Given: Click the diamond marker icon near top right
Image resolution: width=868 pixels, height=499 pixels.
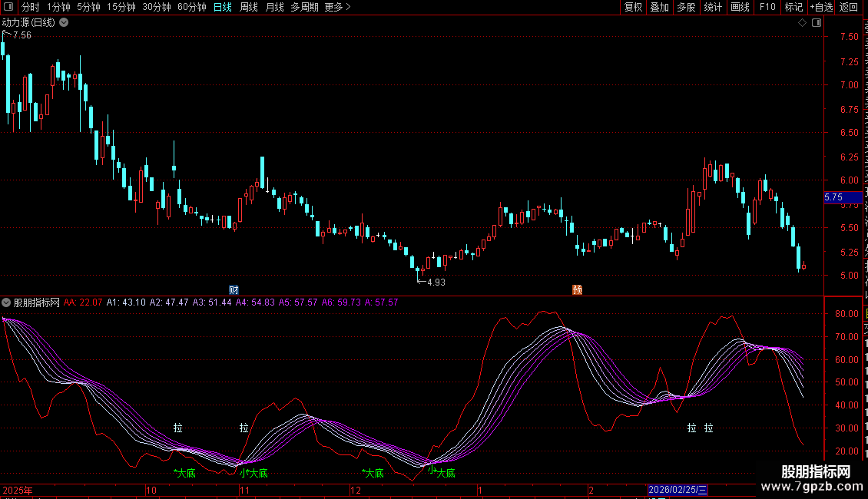Looking at the screenshot, I should (803, 23).
